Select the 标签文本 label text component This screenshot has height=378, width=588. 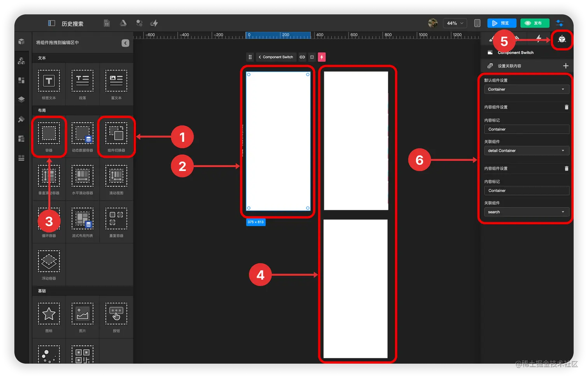tap(49, 84)
